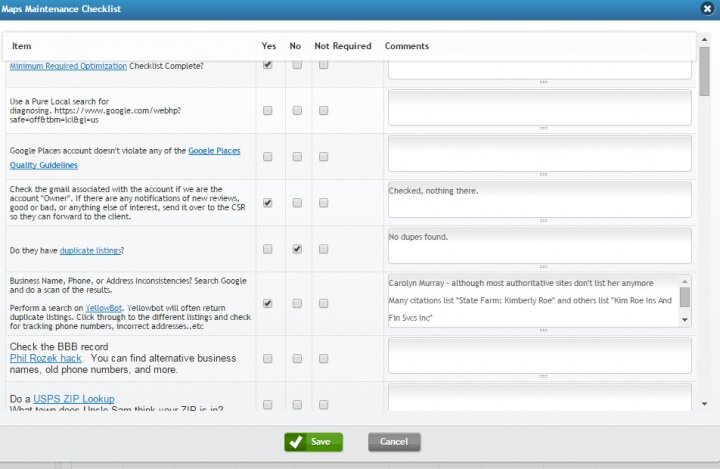This screenshot has width=720, height=469.
Task: Click down arrow in Carolyn Murray comment scrollbar
Action: point(685,320)
